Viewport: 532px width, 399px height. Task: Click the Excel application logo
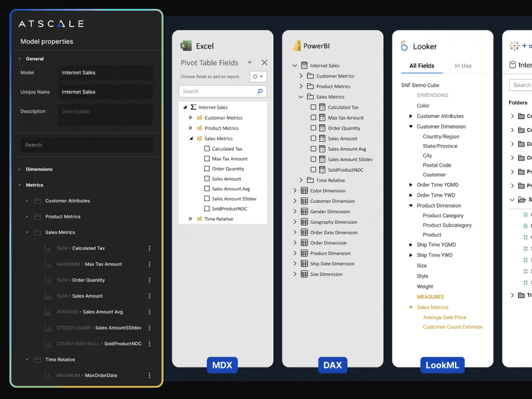click(x=186, y=46)
